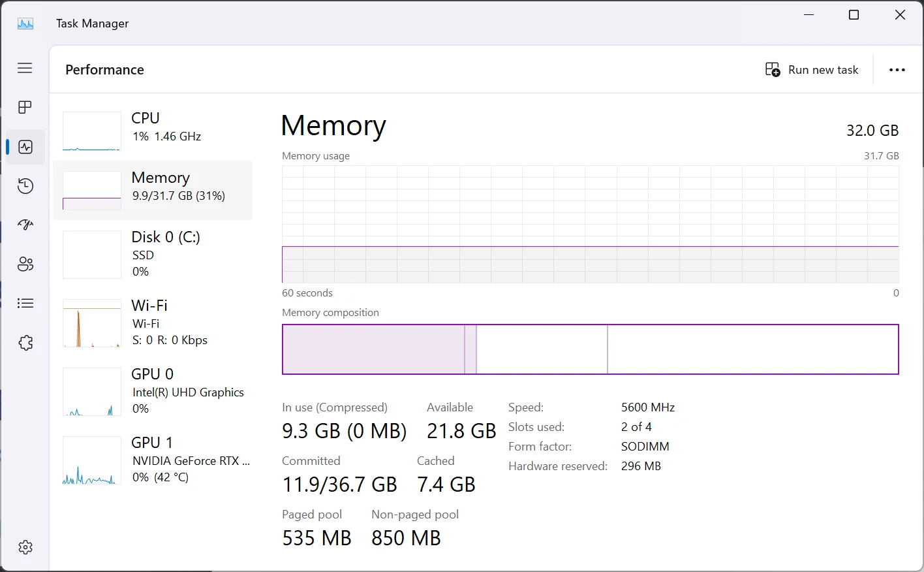Click the 850 MB non-paged pool value
The height and width of the screenshot is (572, 924).
(406, 538)
